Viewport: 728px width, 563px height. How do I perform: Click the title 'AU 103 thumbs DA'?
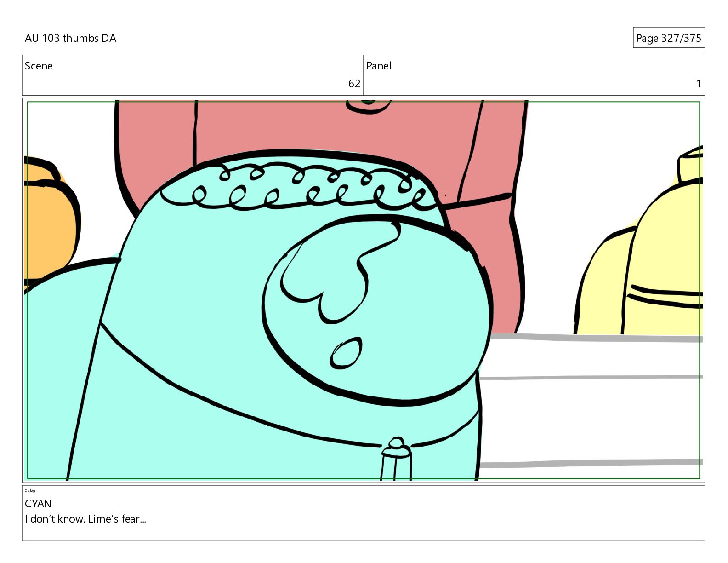tap(70, 38)
